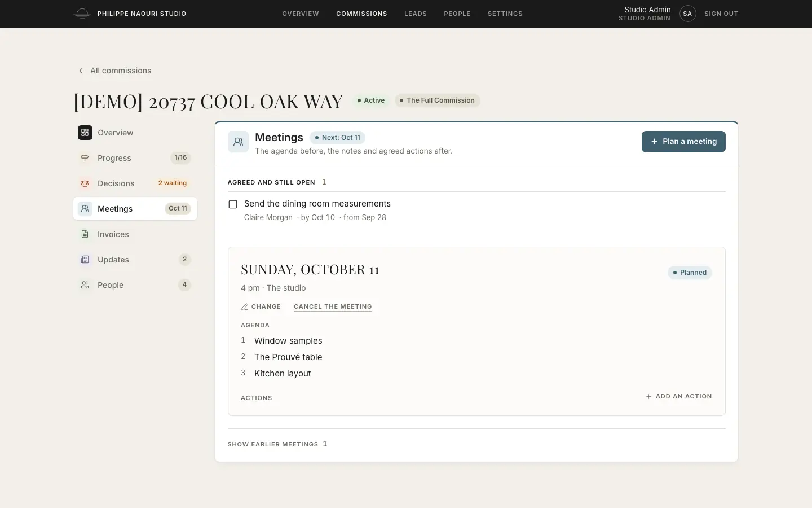The image size is (812, 508).
Task: Click the pencil icon next to Change
Action: point(244,307)
